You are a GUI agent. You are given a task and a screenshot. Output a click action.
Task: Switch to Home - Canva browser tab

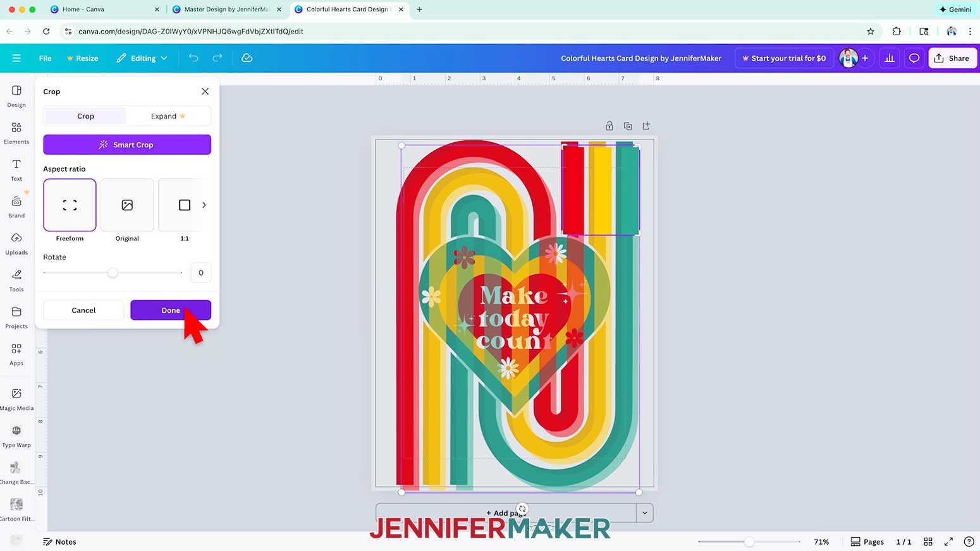[104, 9]
